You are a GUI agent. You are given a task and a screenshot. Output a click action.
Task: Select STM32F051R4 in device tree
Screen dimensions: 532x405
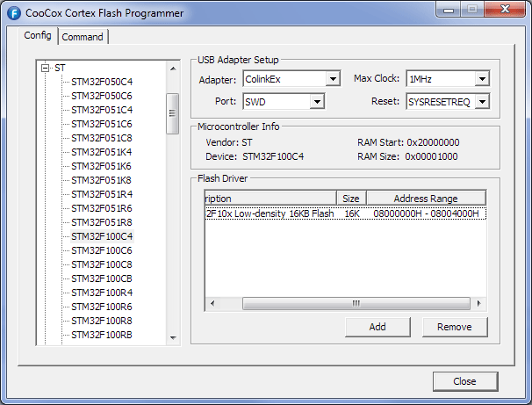pos(102,194)
